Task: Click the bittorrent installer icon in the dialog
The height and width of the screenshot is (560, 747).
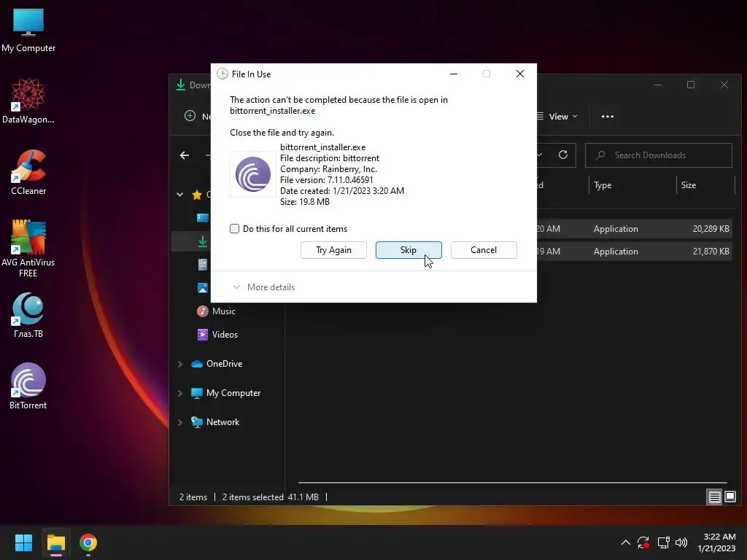Action: [253, 174]
